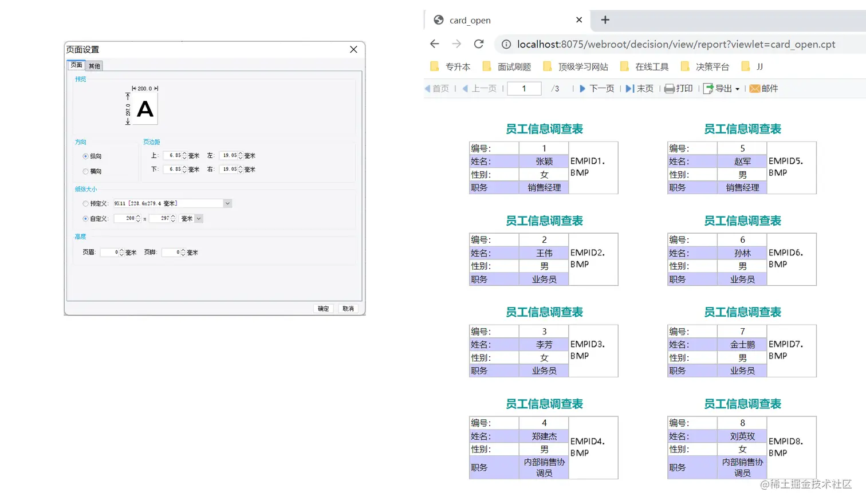The image size is (866, 504).
Task: Click the browser address bar URL
Action: coord(676,44)
